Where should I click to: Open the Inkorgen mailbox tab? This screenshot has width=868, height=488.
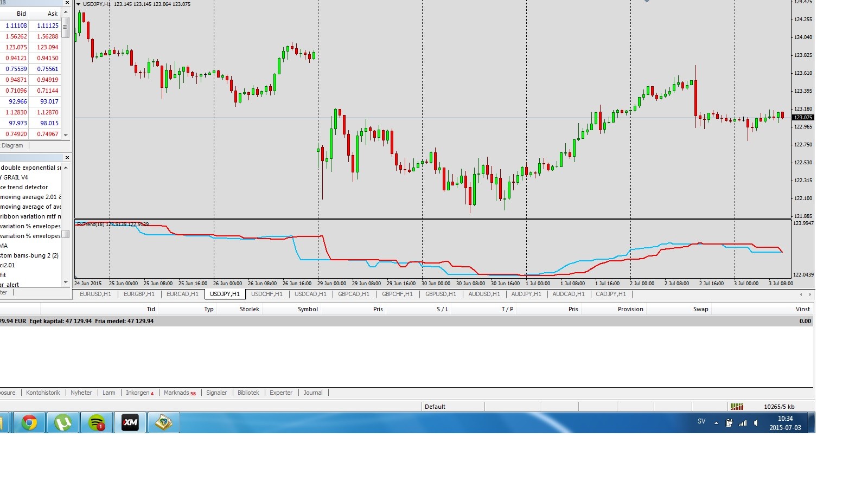pyautogui.click(x=139, y=393)
